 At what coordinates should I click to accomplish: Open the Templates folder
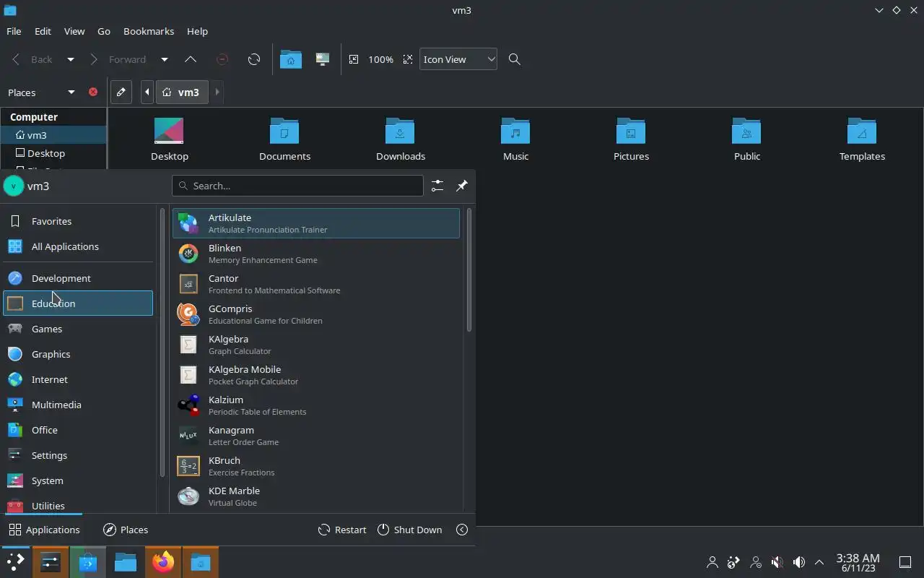862,139
